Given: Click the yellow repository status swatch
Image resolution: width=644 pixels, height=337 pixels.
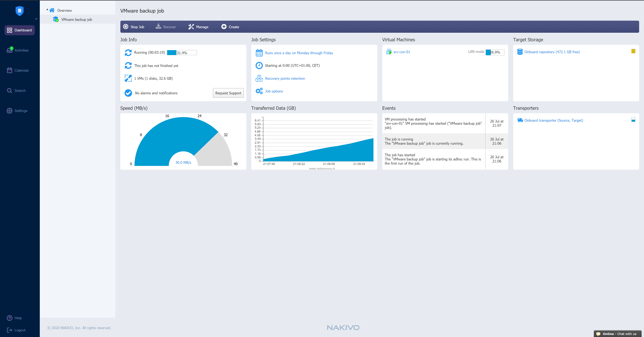Looking at the screenshot, I should pyautogui.click(x=633, y=51).
